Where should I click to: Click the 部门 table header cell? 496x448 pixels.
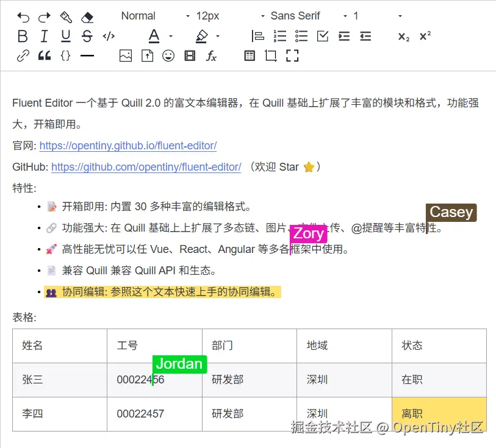coord(250,346)
